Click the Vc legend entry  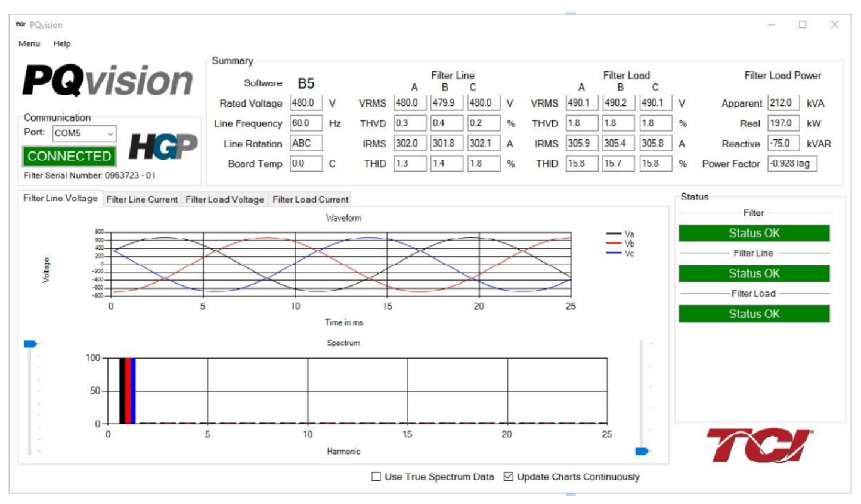tap(620, 253)
